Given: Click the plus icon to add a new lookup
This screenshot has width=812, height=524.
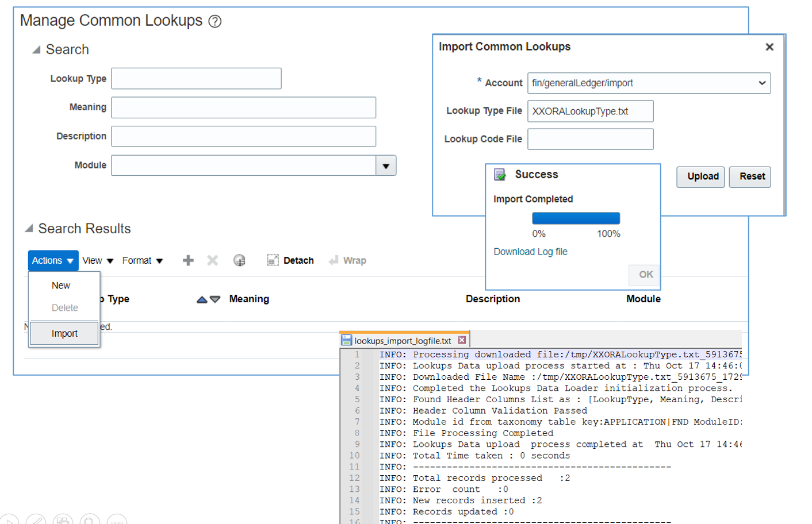Looking at the screenshot, I should [x=188, y=260].
